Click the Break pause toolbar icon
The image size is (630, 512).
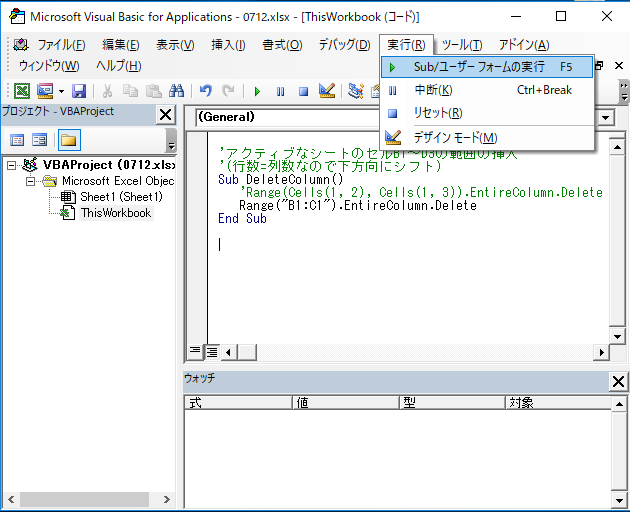pyautogui.click(x=280, y=92)
